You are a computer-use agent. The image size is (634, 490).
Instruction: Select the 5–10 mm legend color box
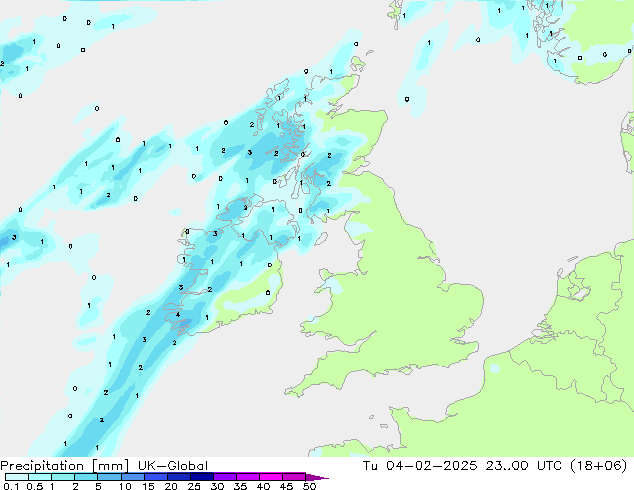(x=109, y=477)
